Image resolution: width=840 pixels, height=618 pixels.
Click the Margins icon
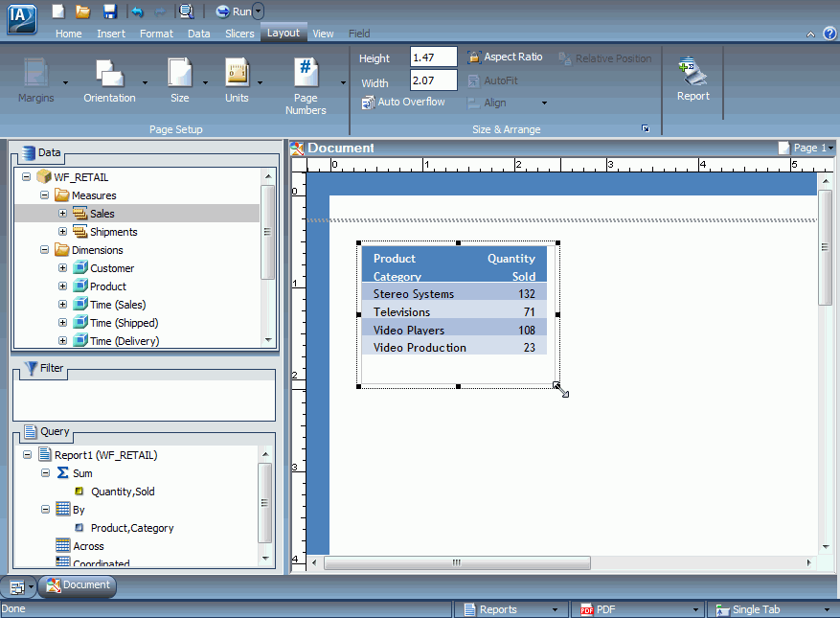coord(35,73)
